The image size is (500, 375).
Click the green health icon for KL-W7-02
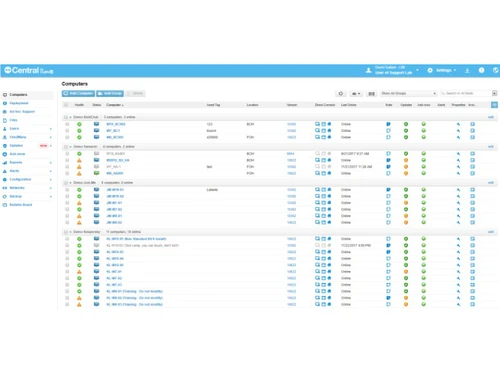pos(79,278)
